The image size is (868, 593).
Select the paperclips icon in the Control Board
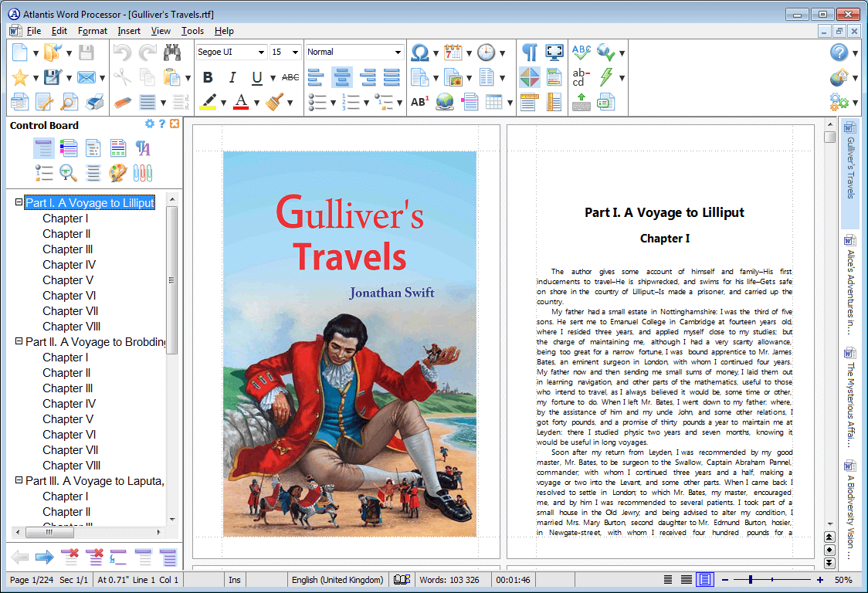[143, 171]
